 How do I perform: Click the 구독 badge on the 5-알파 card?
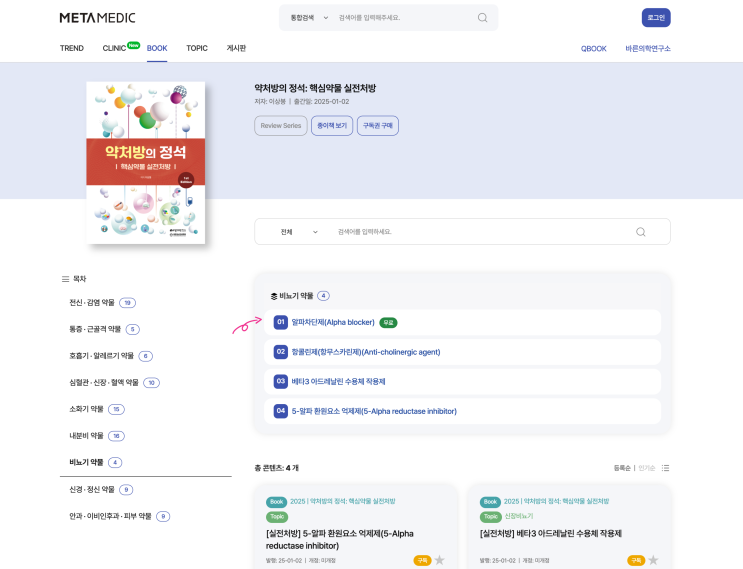[x=422, y=560]
